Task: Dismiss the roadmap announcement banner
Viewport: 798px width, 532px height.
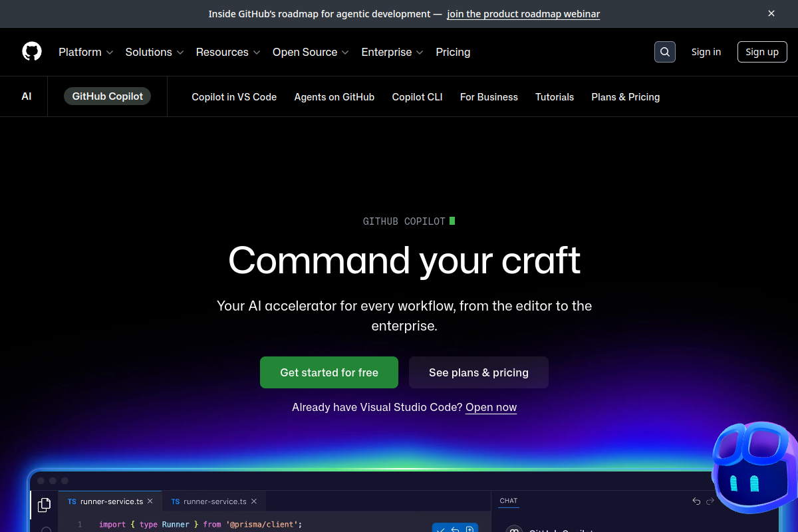Action: (771, 13)
